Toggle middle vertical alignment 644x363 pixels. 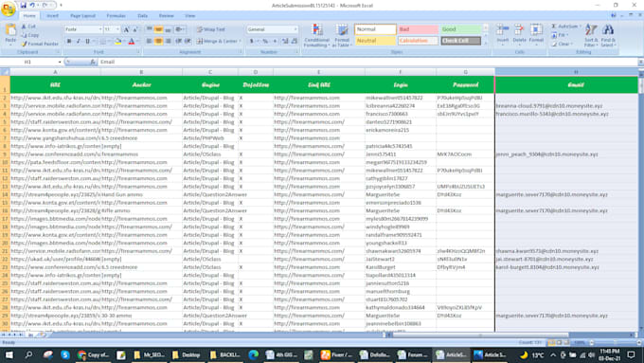tap(158, 29)
